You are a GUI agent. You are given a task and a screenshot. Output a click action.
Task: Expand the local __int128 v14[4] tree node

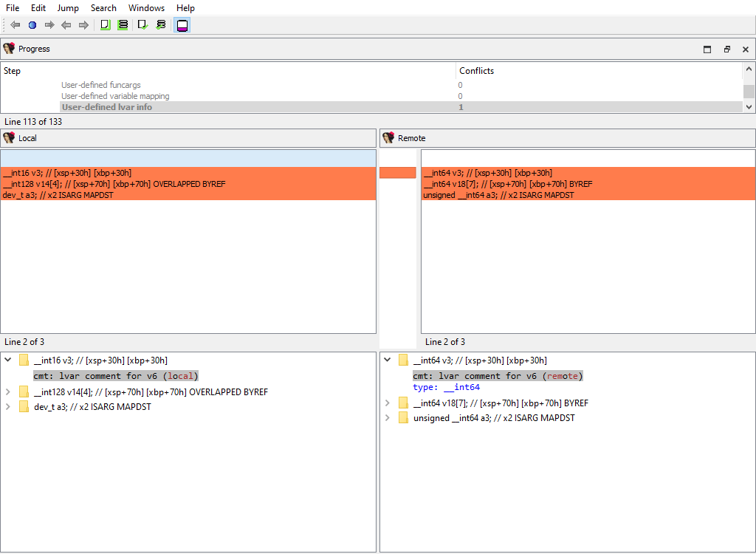[x=8, y=392]
